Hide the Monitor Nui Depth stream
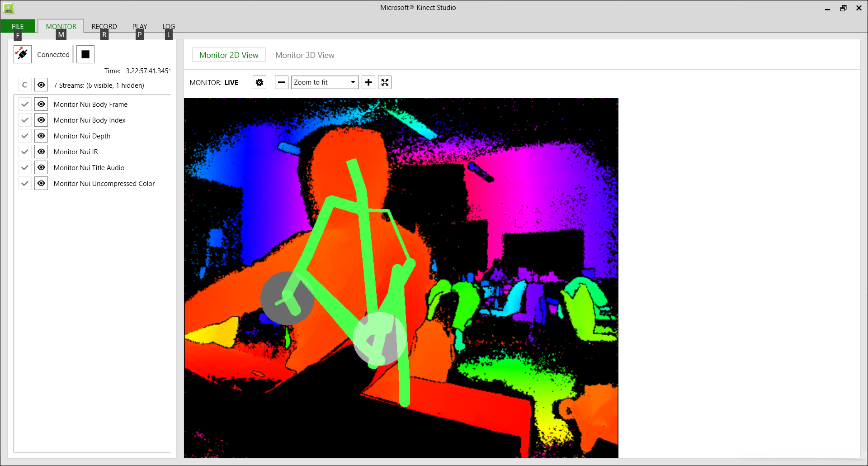The width and height of the screenshot is (868, 466). pyautogui.click(x=41, y=136)
